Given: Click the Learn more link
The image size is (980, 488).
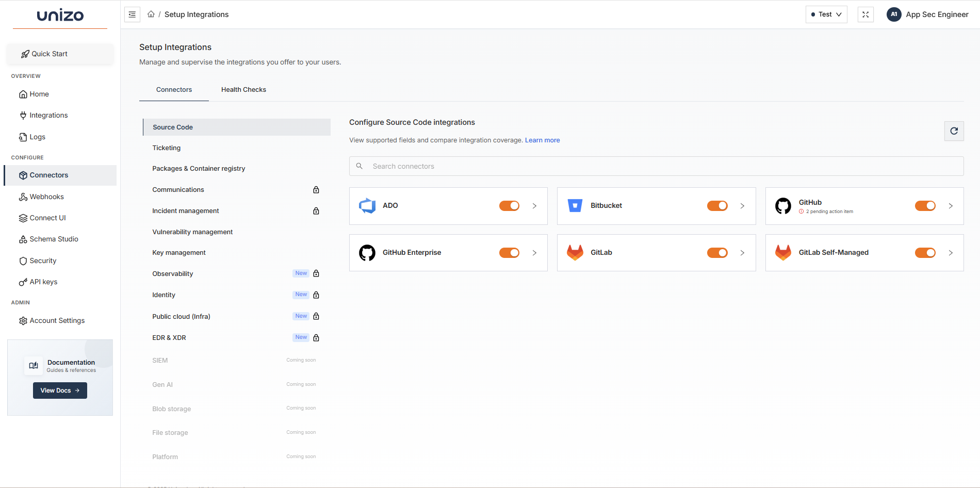Looking at the screenshot, I should (542, 140).
